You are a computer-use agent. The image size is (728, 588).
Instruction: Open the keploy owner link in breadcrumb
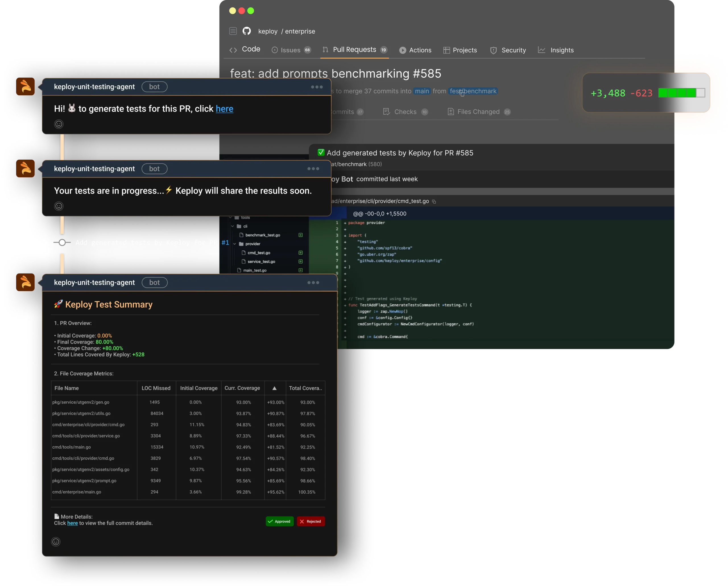click(x=268, y=31)
